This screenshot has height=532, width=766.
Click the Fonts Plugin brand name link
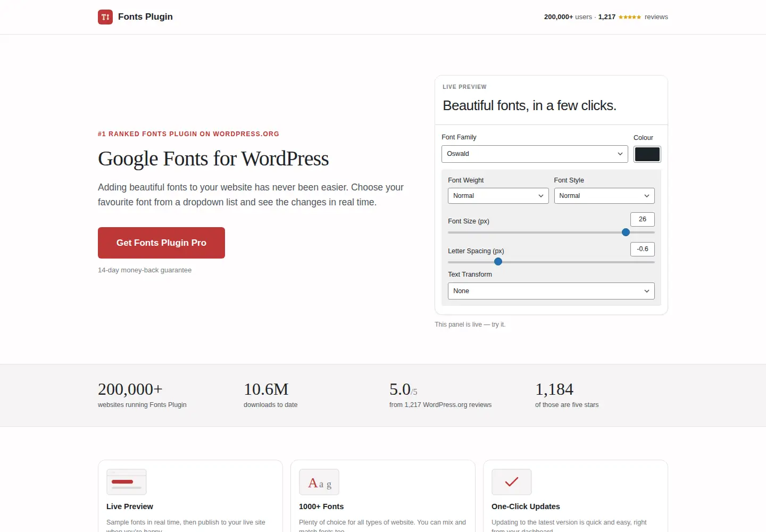click(145, 17)
